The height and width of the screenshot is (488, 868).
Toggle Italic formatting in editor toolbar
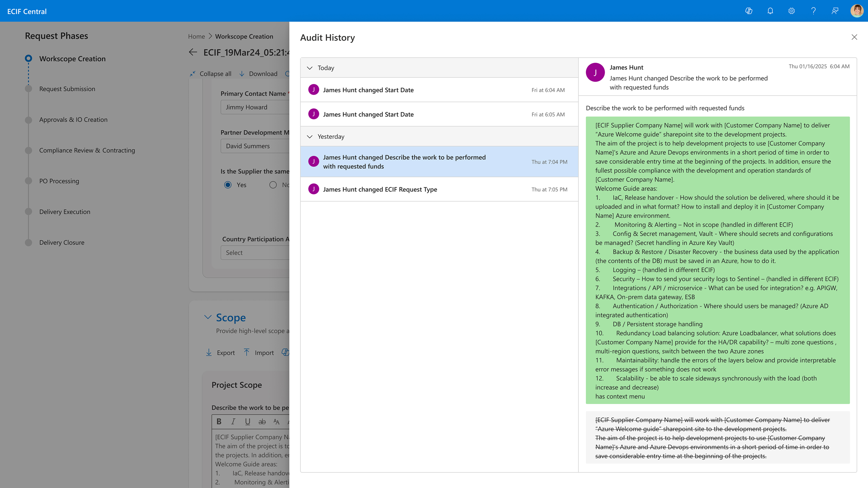tap(233, 421)
